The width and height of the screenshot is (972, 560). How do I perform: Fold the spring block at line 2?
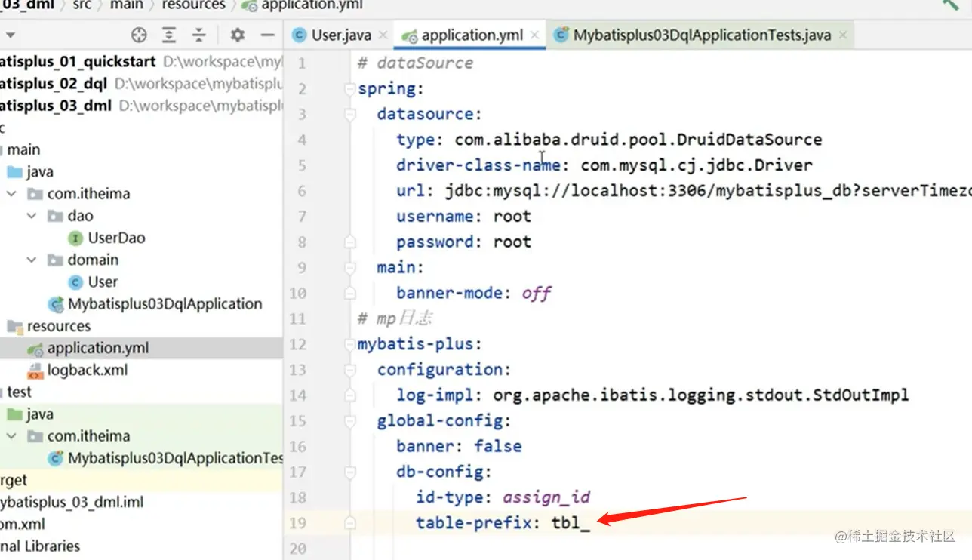tap(349, 89)
